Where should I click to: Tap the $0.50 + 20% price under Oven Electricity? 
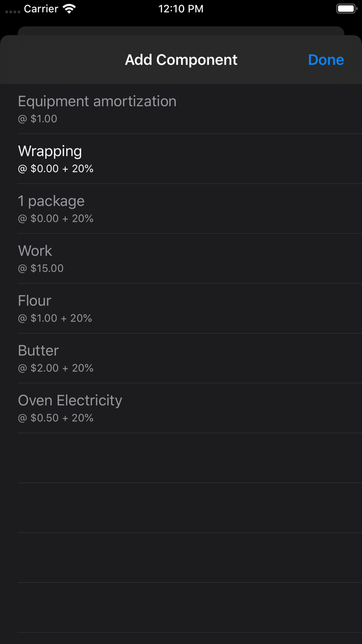click(x=56, y=418)
